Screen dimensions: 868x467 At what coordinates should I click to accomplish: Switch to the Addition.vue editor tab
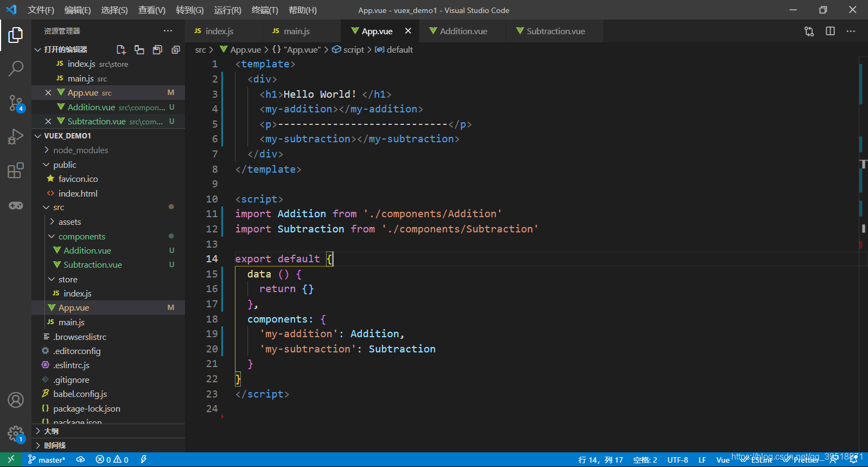[463, 31]
